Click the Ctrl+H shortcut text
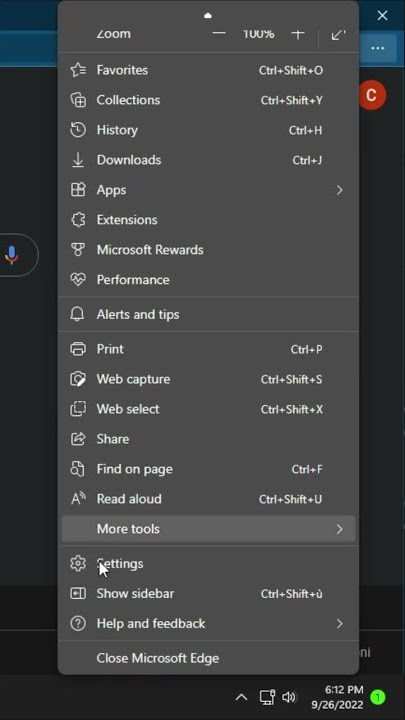 click(x=305, y=130)
